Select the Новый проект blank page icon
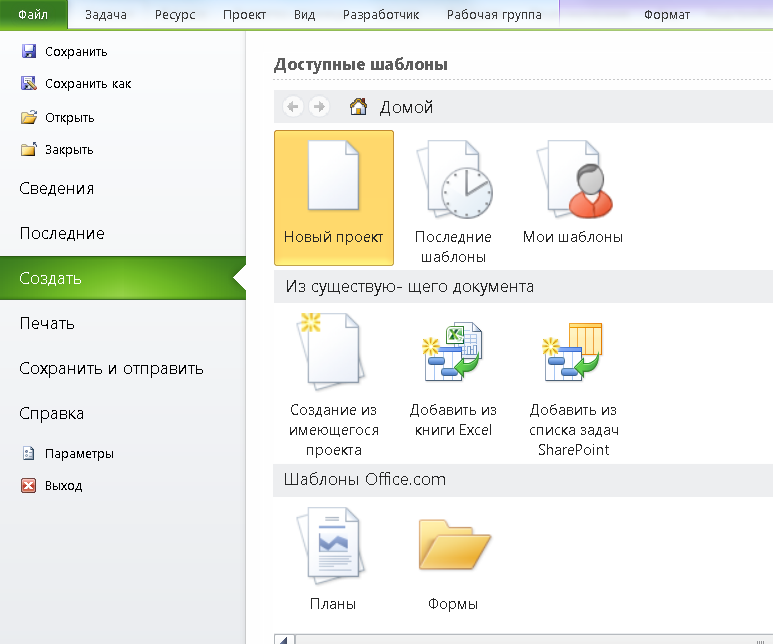 (334, 176)
